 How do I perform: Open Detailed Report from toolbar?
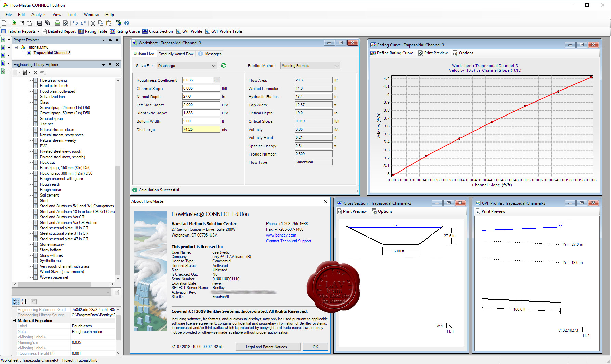pyautogui.click(x=58, y=31)
